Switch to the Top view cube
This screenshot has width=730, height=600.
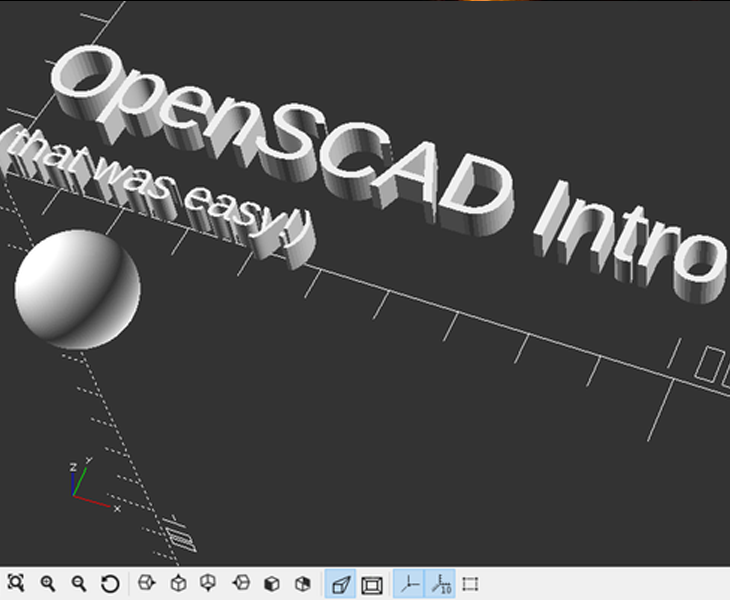click(x=178, y=583)
